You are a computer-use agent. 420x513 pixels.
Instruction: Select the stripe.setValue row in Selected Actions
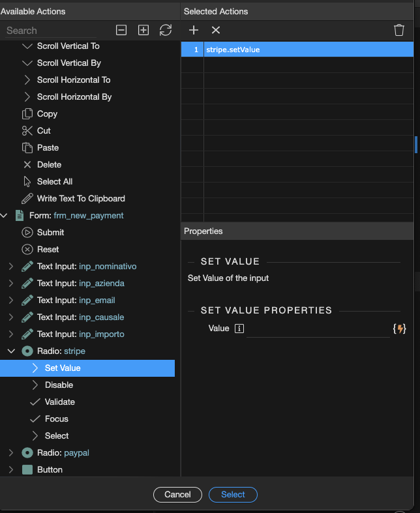pos(307,50)
